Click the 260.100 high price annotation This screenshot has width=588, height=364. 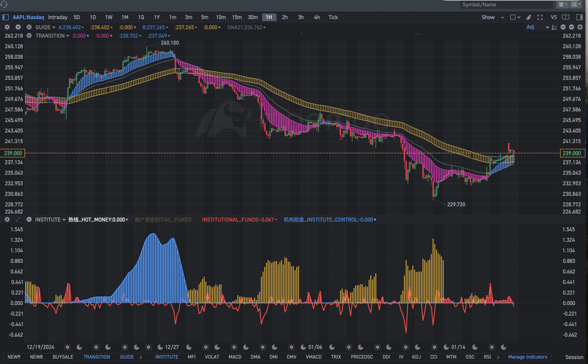[170, 43]
